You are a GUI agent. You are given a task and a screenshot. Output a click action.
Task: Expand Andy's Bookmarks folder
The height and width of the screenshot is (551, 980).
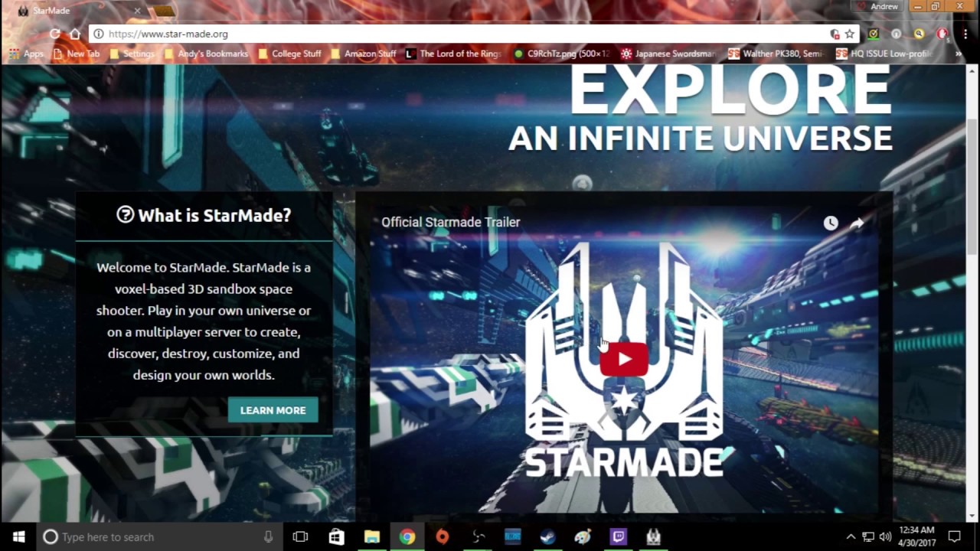coord(205,54)
